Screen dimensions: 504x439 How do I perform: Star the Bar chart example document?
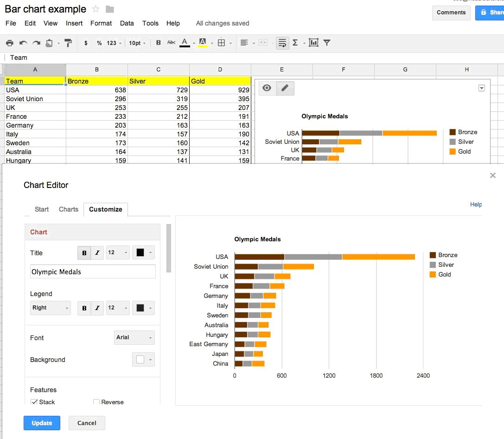coord(96,9)
